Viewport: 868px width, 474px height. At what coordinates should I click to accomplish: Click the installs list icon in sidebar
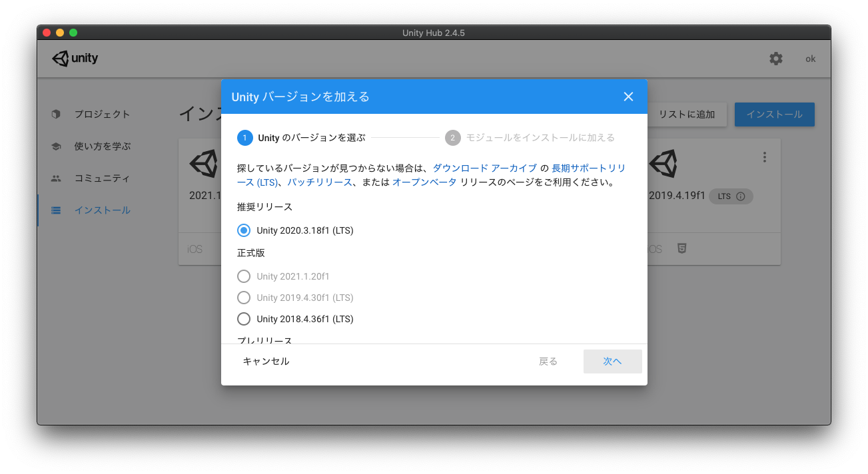point(56,210)
